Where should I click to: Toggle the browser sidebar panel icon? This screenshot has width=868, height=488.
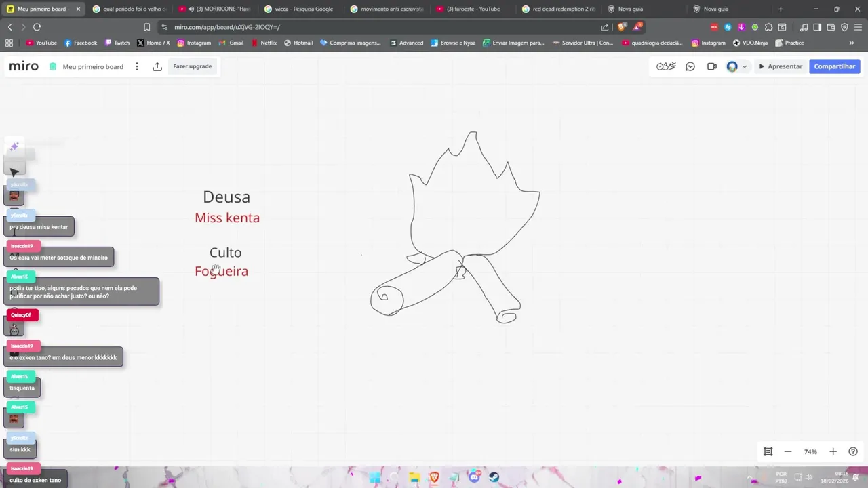tap(817, 27)
